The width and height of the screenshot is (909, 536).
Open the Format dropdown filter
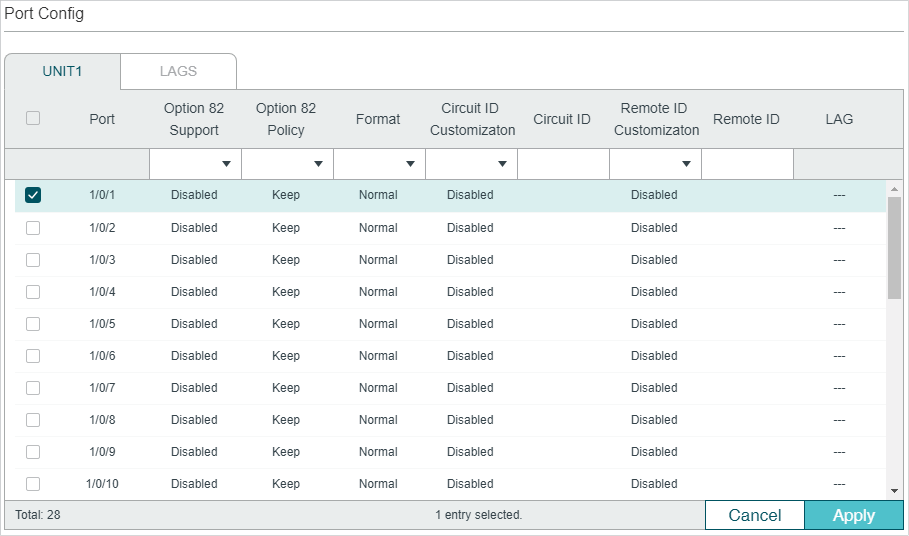click(379, 163)
